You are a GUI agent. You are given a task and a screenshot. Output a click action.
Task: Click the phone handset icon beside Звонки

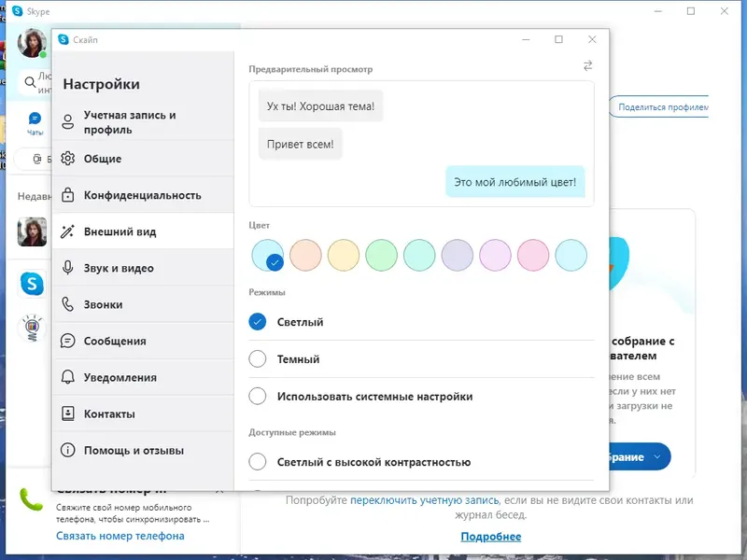(67, 304)
